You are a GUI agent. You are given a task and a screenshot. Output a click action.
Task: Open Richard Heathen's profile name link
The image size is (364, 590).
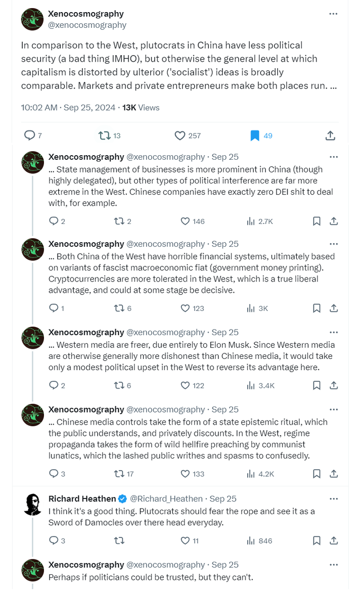(82, 499)
